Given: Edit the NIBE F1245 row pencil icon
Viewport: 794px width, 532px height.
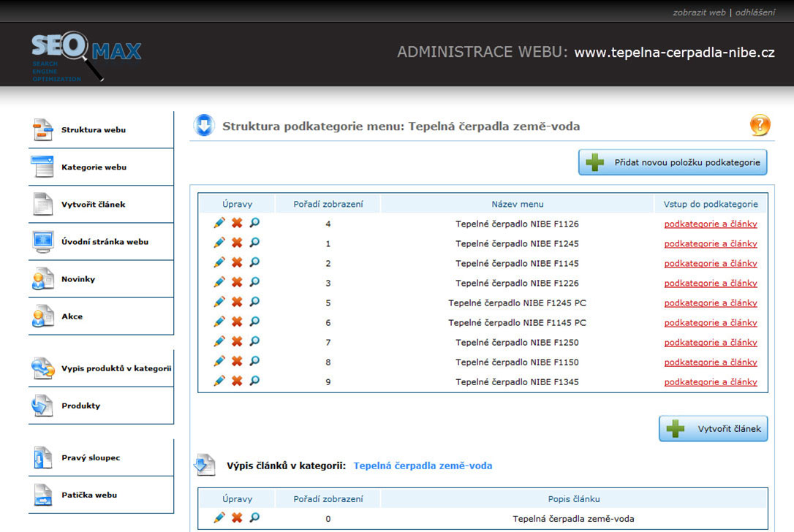Looking at the screenshot, I should 219,243.
